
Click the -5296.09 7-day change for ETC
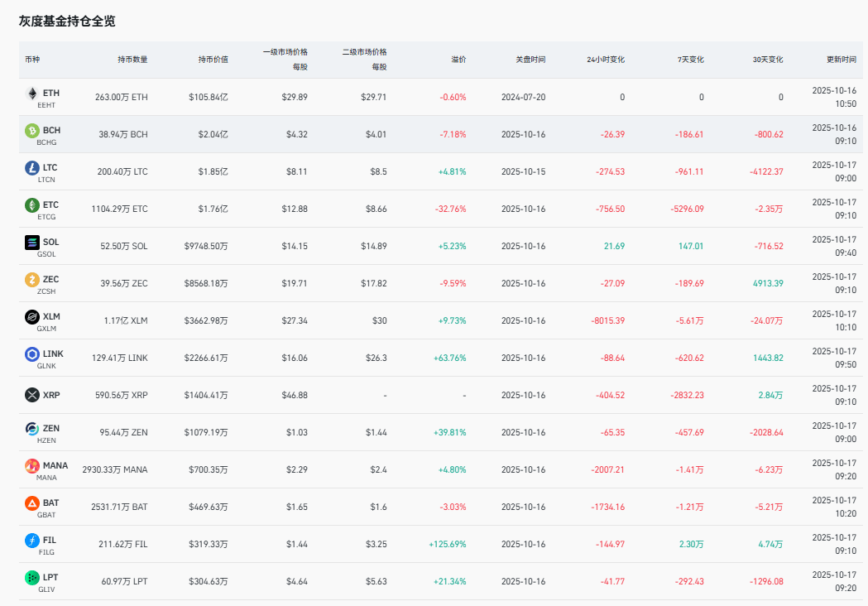pos(687,209)
